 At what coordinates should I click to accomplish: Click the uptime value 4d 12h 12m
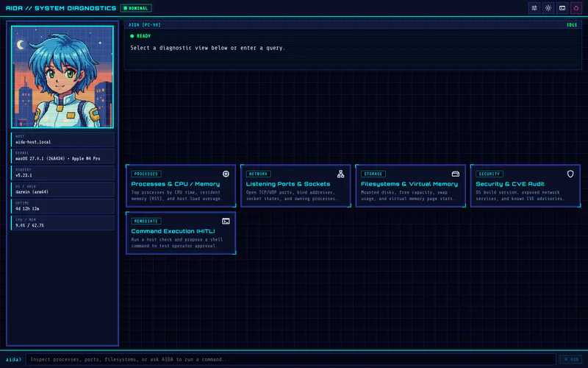(27, 208)
